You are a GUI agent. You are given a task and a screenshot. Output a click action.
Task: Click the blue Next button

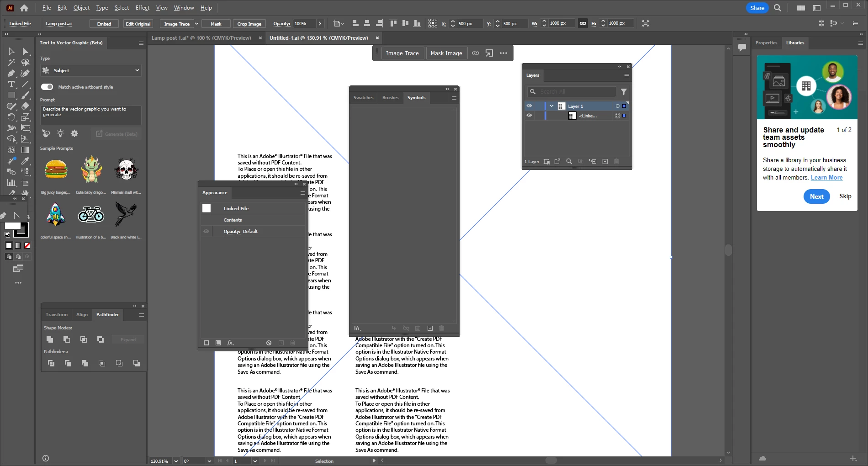[816, 196]
